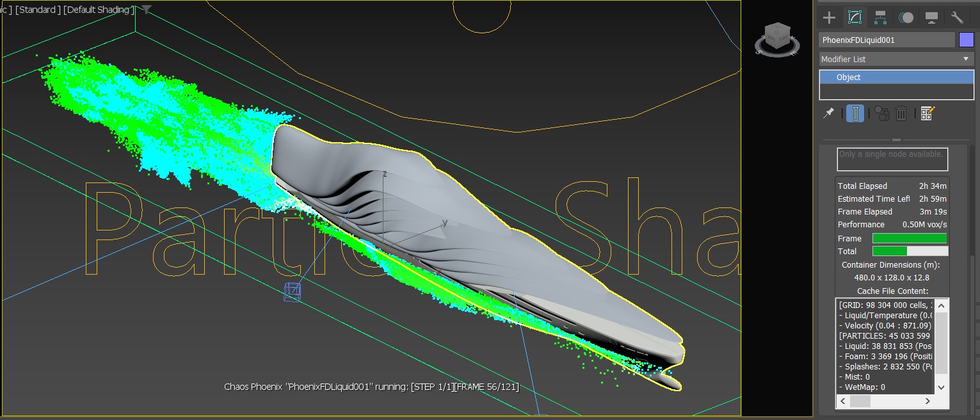The image size is (980, 420).
Task: Toggle the viewport selection filter funnel
Action: pos(146,10)
